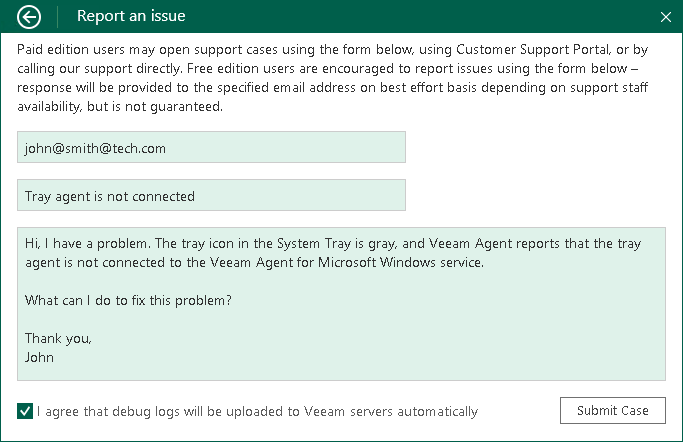Click the debug logs agreement label text
The image size is (683, 442).
(257, 411)
